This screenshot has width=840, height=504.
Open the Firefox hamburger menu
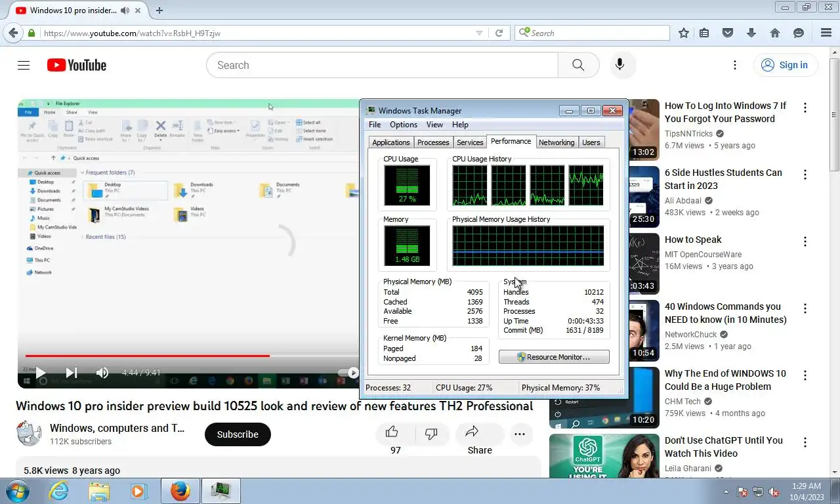[x=826, y=33]
